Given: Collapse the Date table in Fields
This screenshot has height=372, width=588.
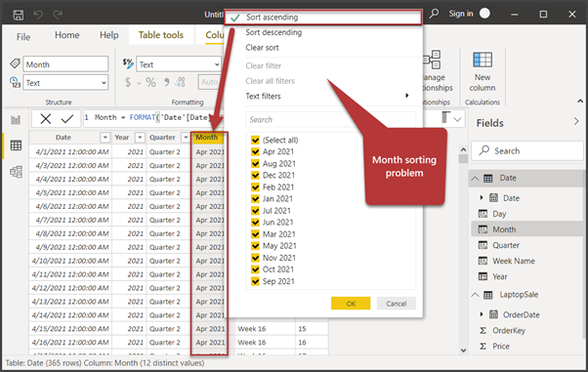Looking at the screenshot, I should [x=475, y=179].
